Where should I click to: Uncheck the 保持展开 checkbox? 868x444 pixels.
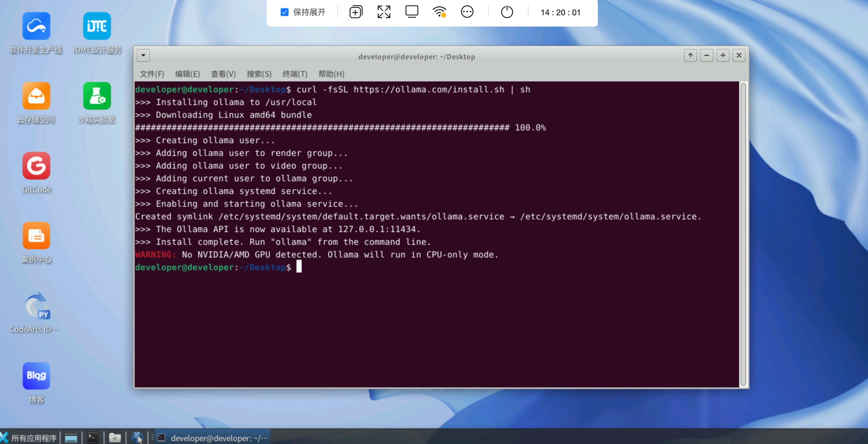(284, 12)
